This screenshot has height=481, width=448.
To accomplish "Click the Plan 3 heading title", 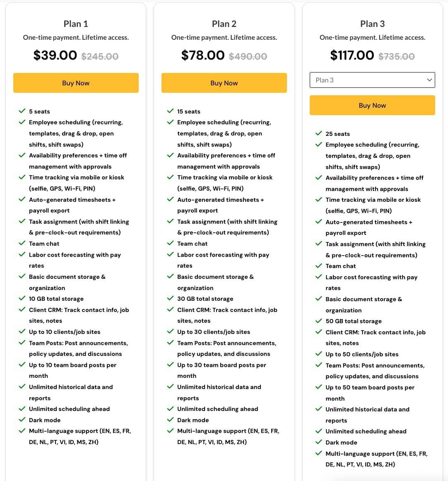I will [x=372, y=24].
